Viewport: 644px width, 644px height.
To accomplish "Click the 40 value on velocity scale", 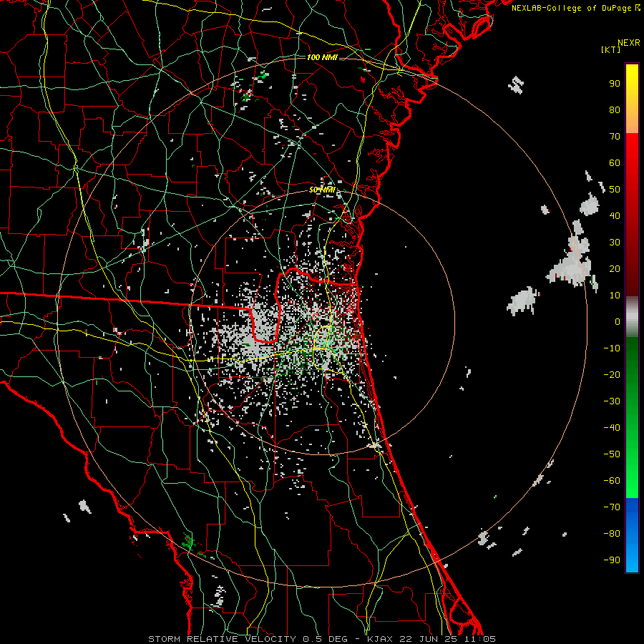I will (615, 215).
